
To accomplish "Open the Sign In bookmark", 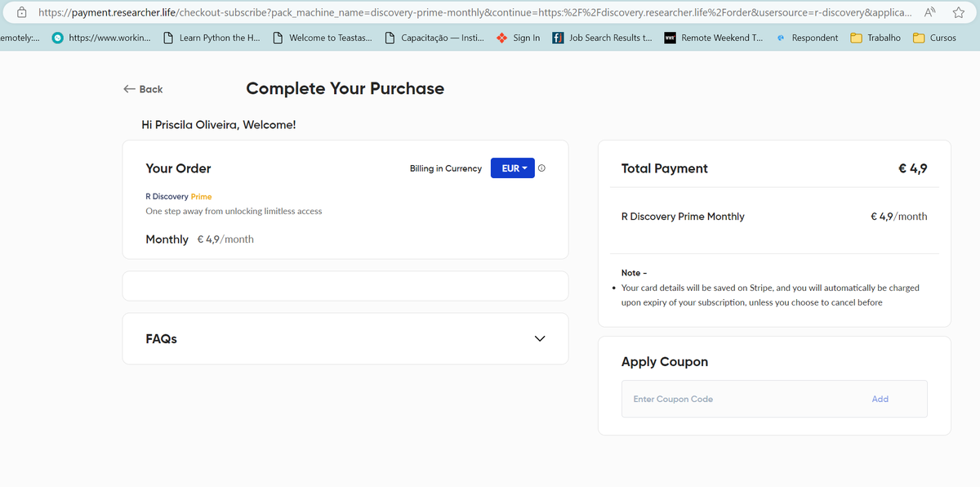I will click(518, 38).
